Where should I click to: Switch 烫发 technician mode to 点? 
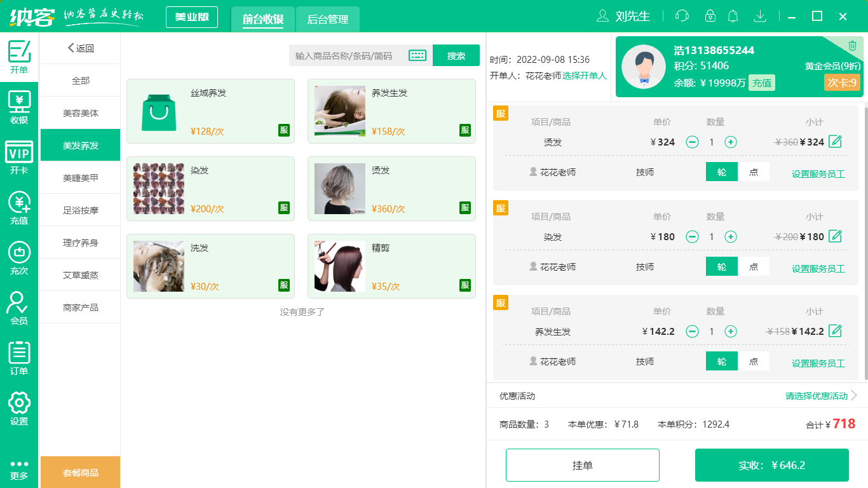(x=754, y=172)
